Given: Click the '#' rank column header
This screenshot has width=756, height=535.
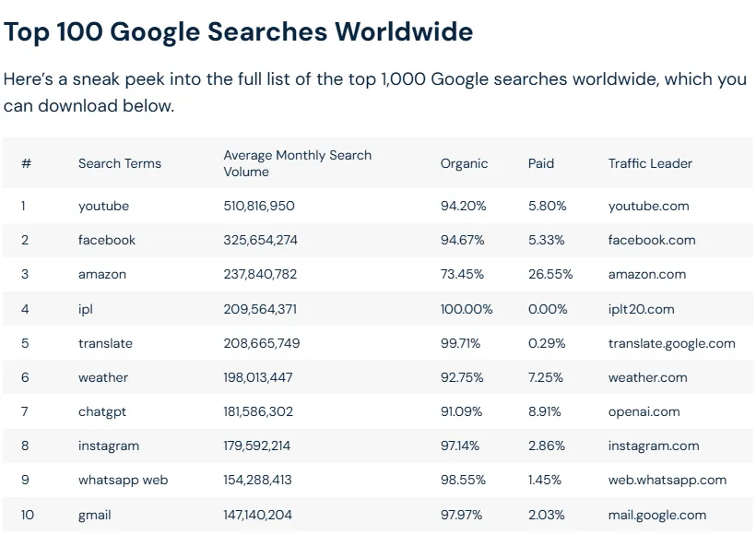Looking at the screenshot, I should coord(26,163).
